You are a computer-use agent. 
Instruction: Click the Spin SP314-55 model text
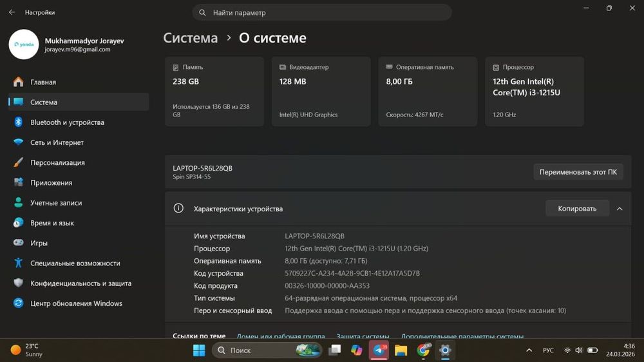pos(191,176)
